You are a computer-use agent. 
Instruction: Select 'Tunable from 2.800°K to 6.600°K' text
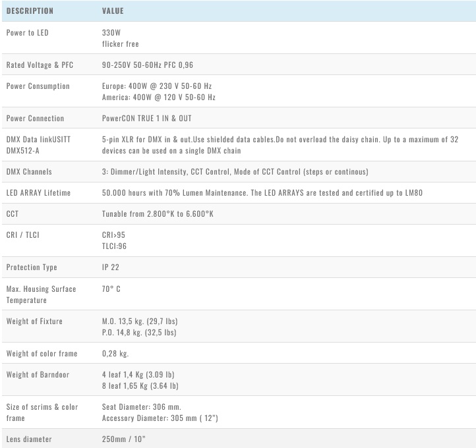point(159,214)
